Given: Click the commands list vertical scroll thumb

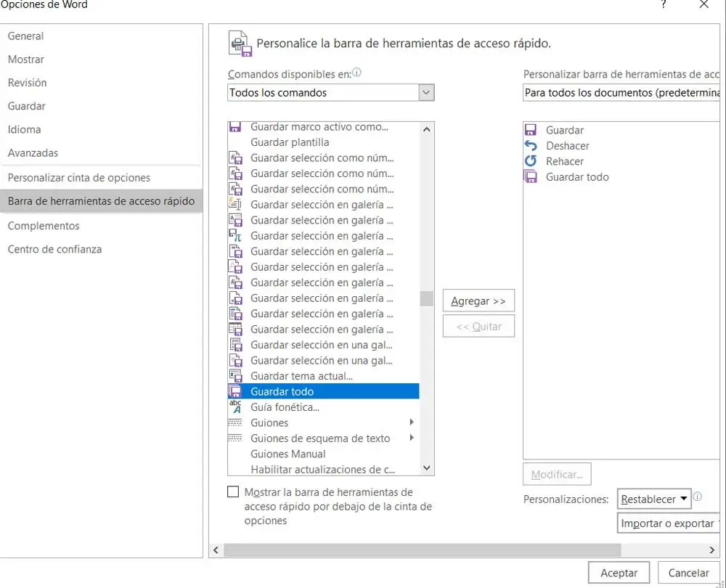Looking at the screenshot, I should click(426, 298).
